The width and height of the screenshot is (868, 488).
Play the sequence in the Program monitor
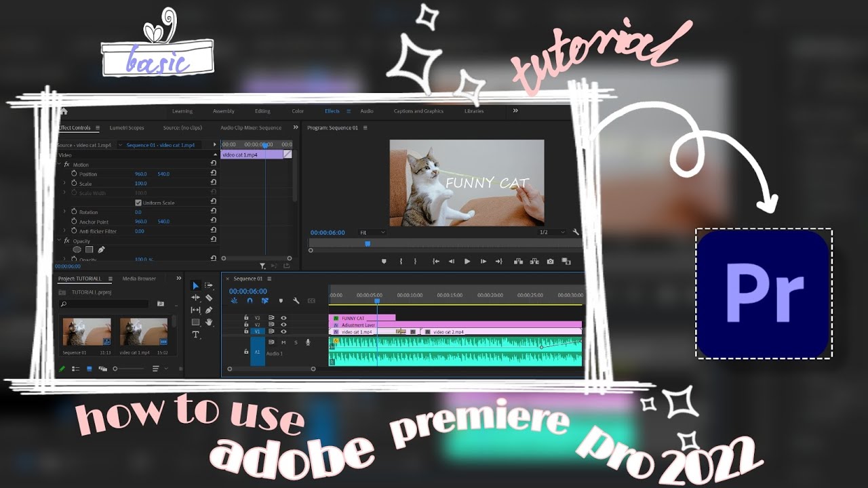coord(467,261)
